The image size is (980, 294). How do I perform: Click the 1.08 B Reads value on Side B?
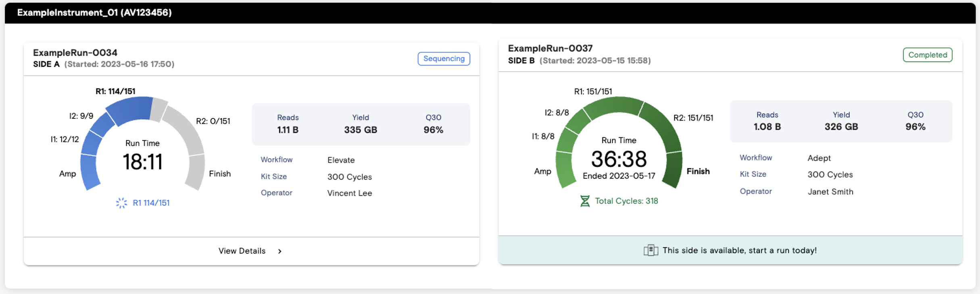(x=767, y=127)
